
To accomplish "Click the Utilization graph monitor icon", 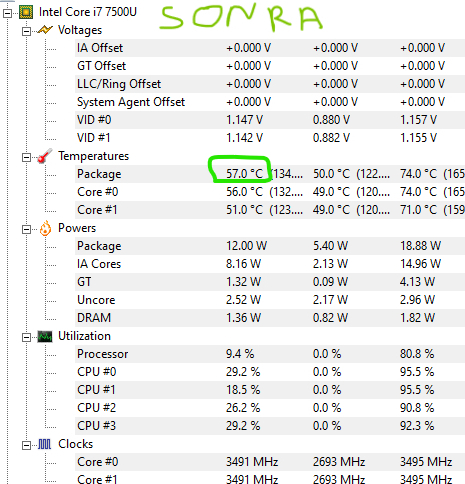I will tap(45, 336).
